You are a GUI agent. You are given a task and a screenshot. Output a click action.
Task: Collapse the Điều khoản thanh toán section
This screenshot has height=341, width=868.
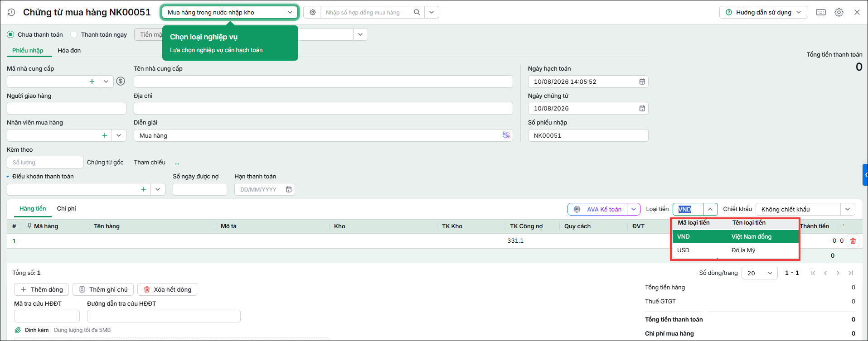pos(8,177)
